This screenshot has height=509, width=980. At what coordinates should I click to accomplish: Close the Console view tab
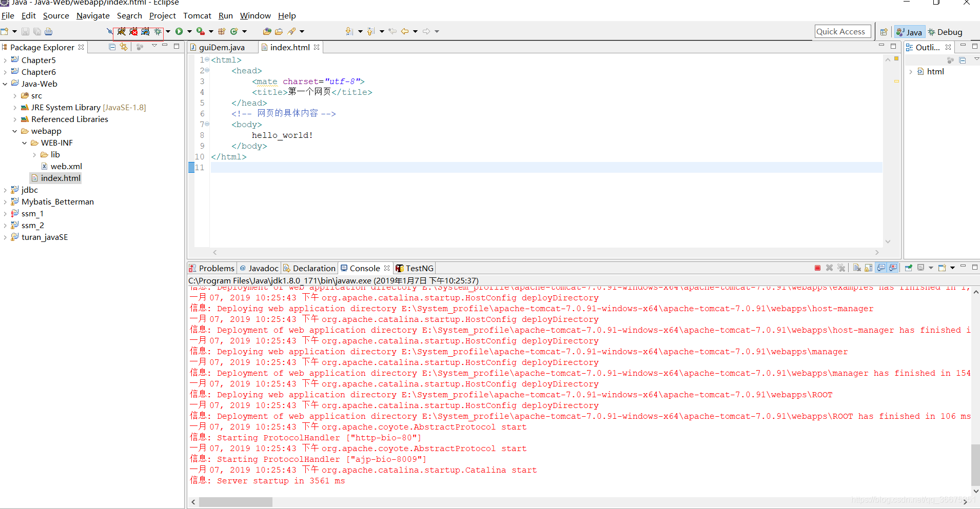pos(387,268)
